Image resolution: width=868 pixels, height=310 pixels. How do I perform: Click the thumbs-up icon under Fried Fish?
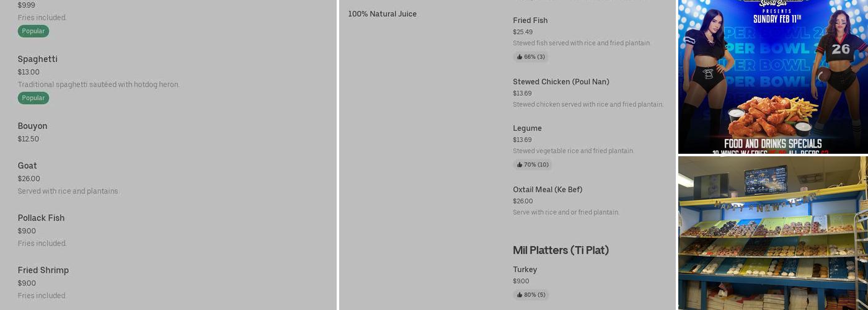pos(520,57)
